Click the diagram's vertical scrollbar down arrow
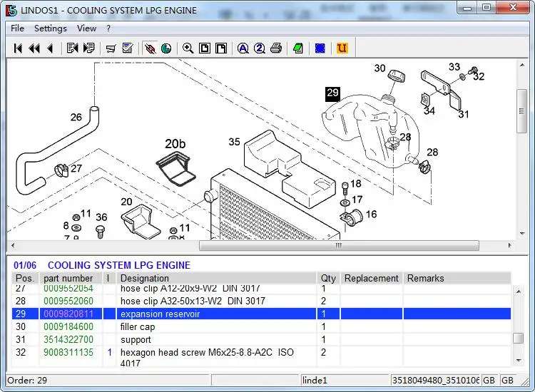The width and height of the screenshot is (535, 392). (x=522, y=234)
